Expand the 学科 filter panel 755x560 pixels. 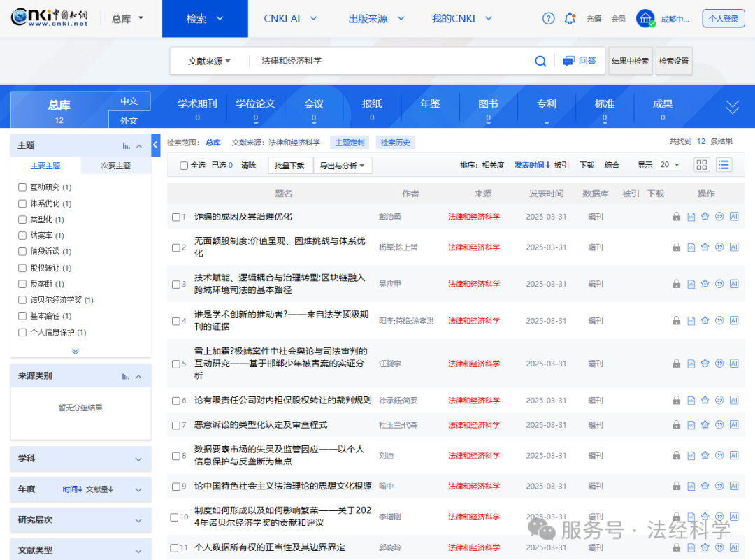80,459
